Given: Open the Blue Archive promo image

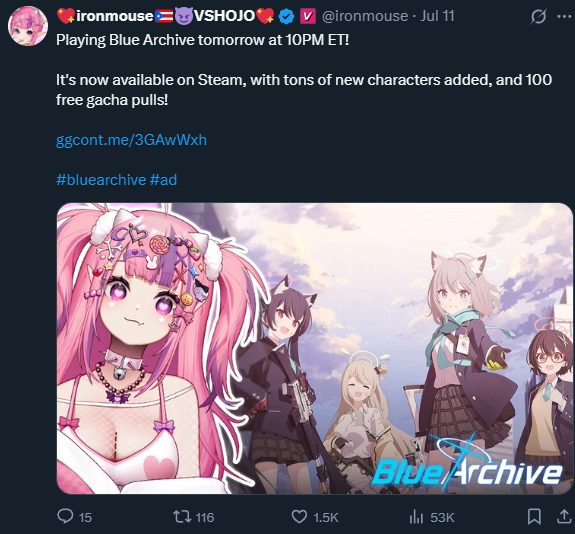Looking at the screenshot, I should [315, 348].
